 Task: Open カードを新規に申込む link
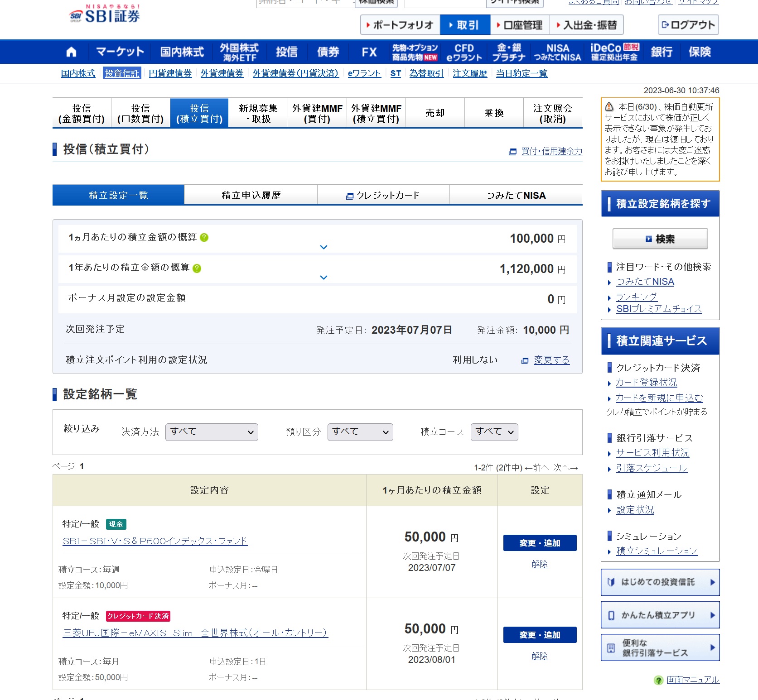659,398
